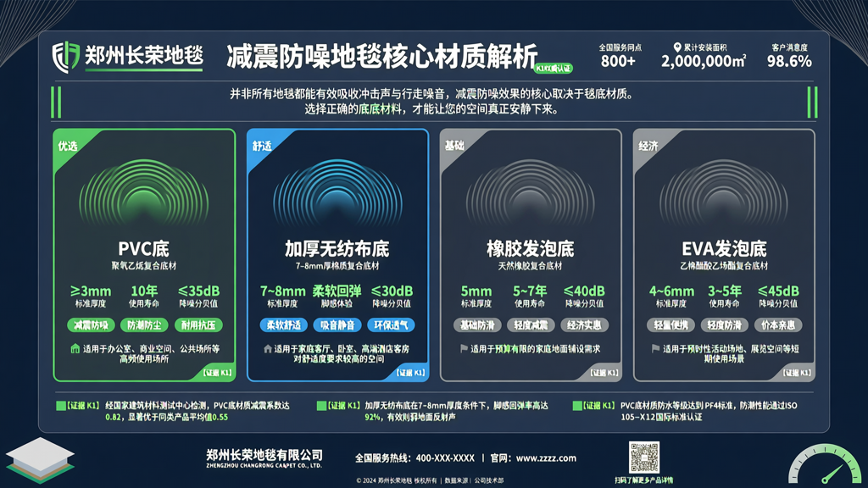Click the 800+ service outlets figure
Viewport: 868px width, 488px height.
tap(618, 61)
